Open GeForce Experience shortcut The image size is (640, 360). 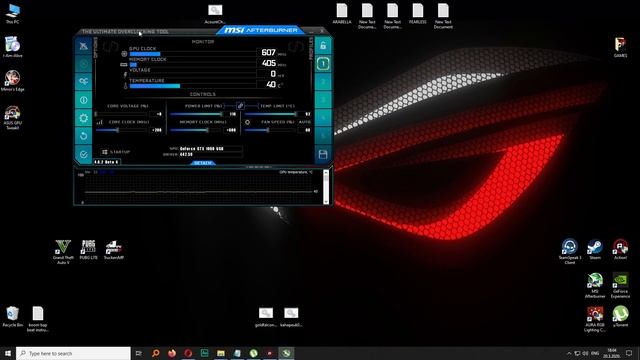(620, 286)
